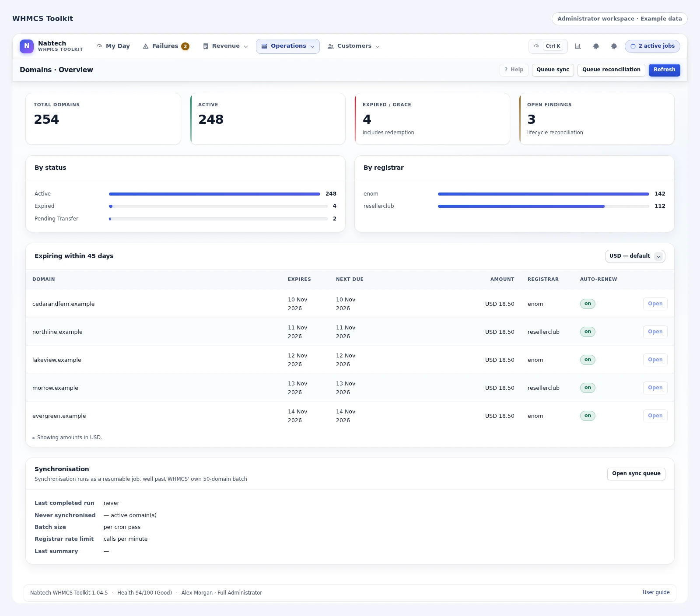Click Alex Morgan · Full Administrator in the footer
700x616 pixels.
pos(222,593)
